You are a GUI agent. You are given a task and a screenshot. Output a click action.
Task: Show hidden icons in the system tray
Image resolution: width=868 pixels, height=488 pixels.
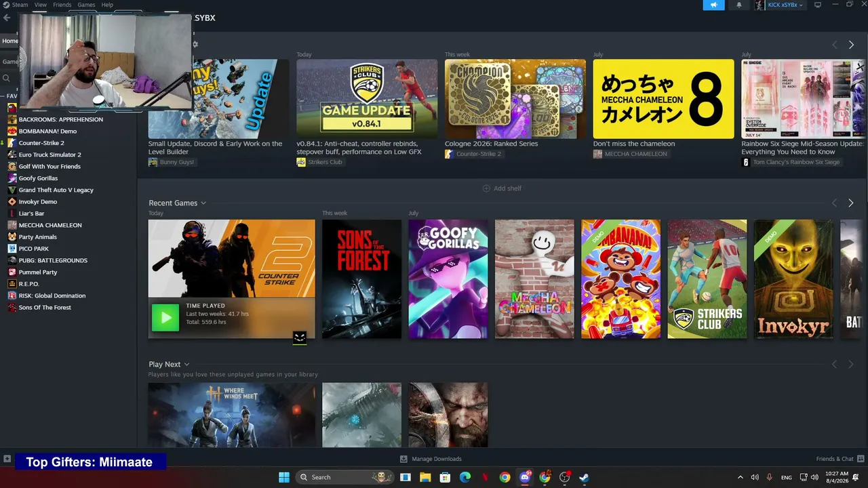(x=740, y=477)
